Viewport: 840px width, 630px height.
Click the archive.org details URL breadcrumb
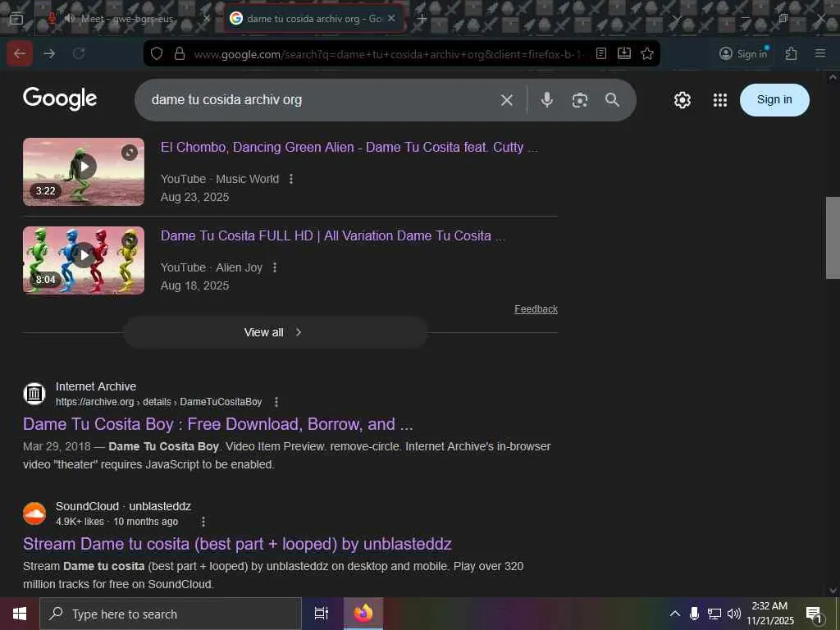tap(158, 402)
